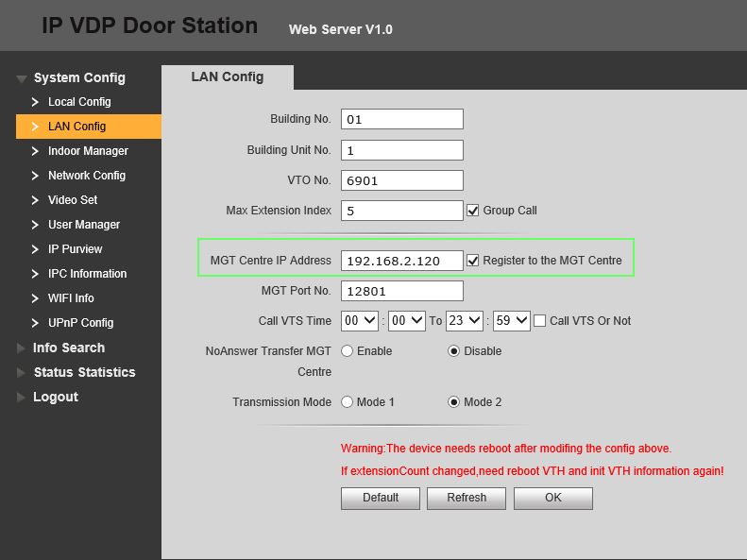The width and height of the screenshot is (747, 560).
Task: Click Logout in the sidebar
Action: [55, 397]
